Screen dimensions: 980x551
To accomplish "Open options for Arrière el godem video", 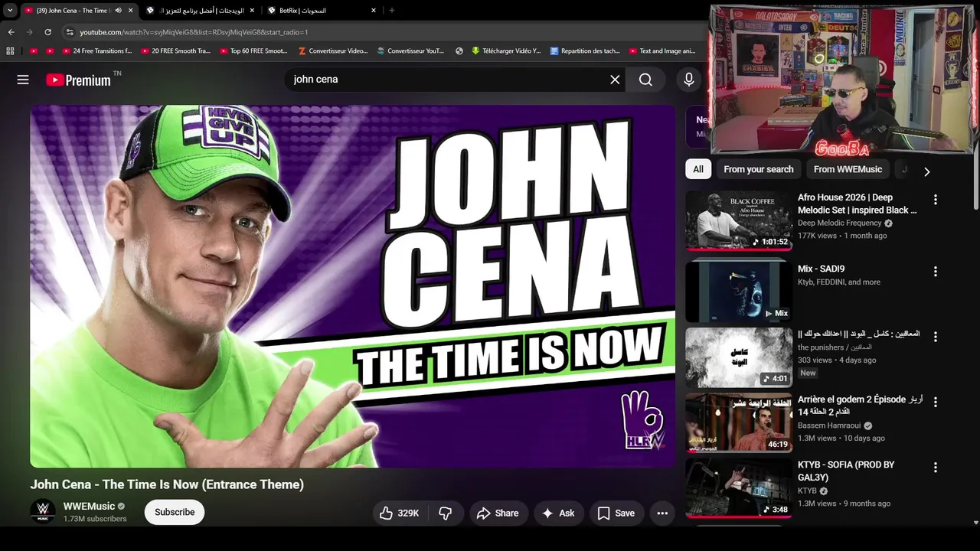I will click(935, 402).
